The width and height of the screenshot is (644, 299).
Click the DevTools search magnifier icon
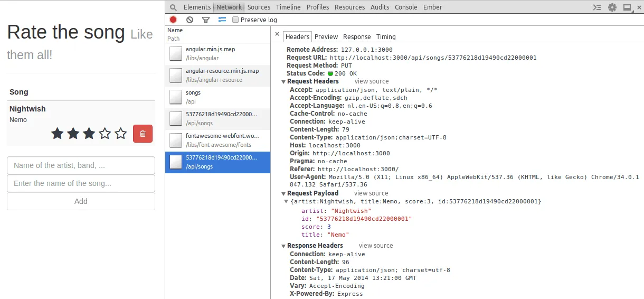click(x=173, y=7)
